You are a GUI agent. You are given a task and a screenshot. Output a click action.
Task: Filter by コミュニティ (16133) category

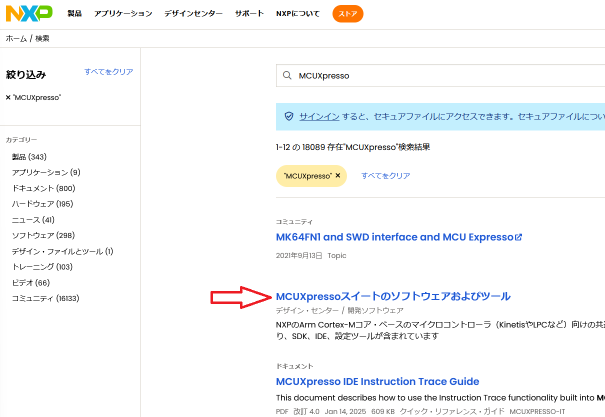tap(45, 298)
